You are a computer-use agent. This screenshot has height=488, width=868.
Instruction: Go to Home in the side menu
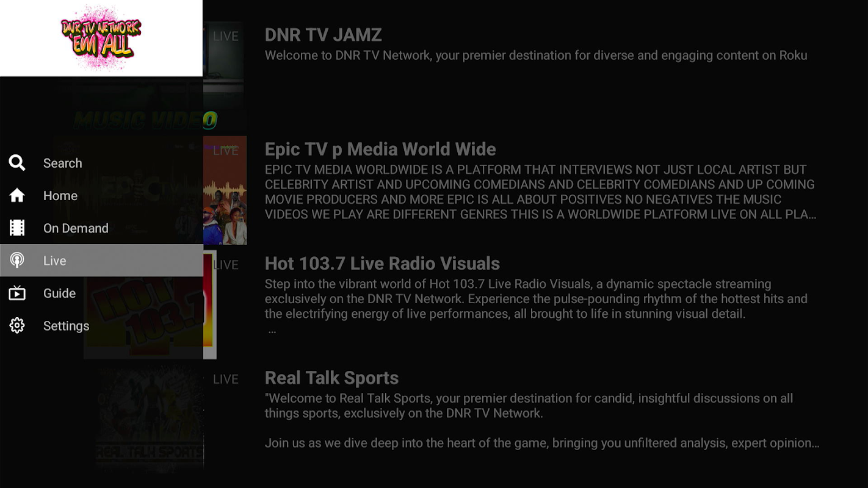[60, 195]
